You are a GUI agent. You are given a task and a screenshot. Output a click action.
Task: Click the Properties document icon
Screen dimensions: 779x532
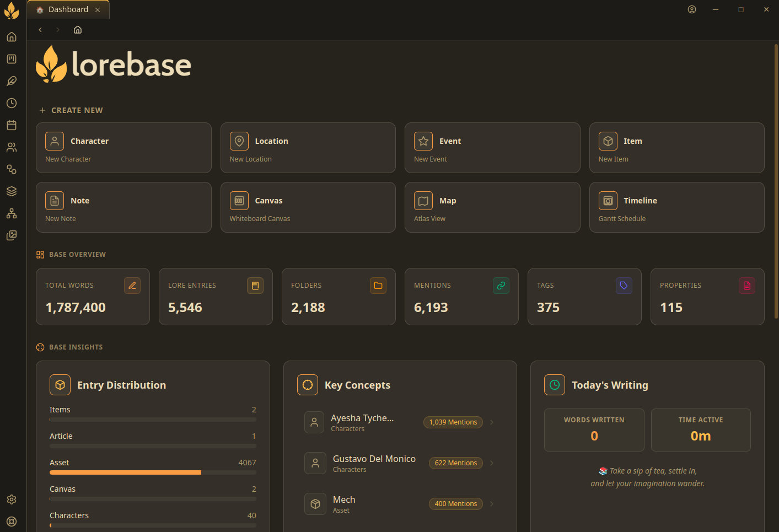point(747,286)
